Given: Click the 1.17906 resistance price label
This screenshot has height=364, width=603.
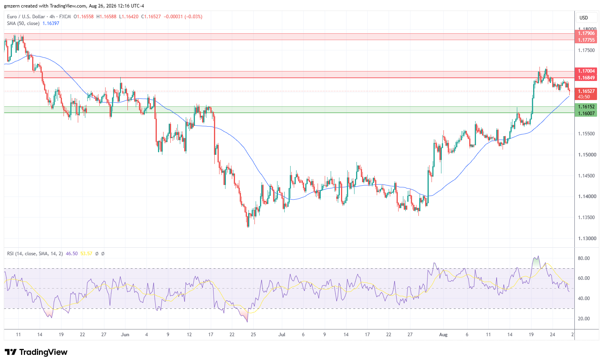Looking at the screenshot, I should [x=586, y=34].
